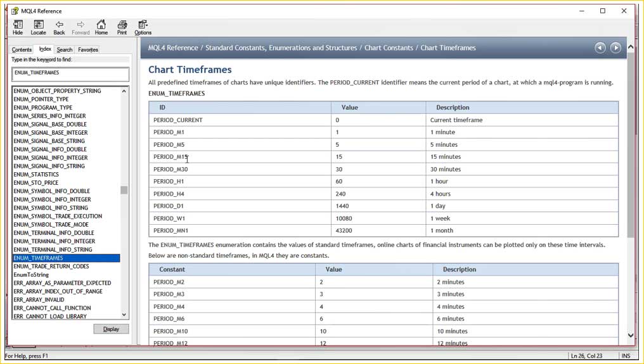Select ENUM_TERMINAL_INFO_STRING in index list
The width and height of the screenshot is (644, 364).
[x=53, y=249]
